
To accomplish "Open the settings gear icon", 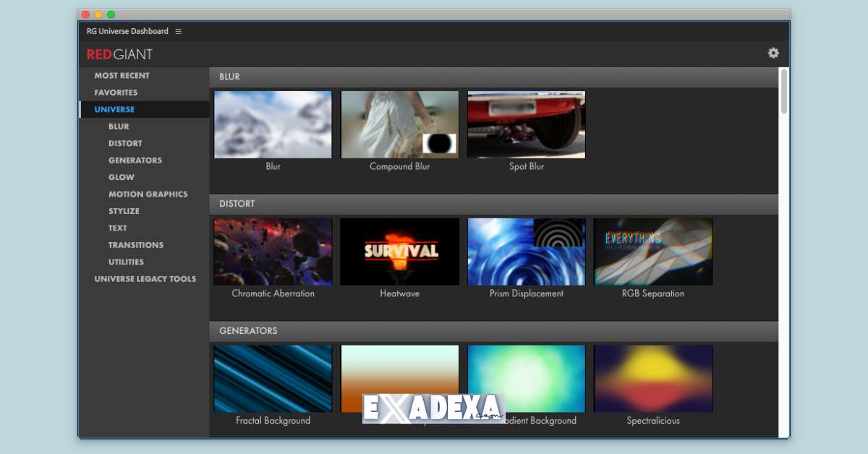I will [x=773, y=53].
